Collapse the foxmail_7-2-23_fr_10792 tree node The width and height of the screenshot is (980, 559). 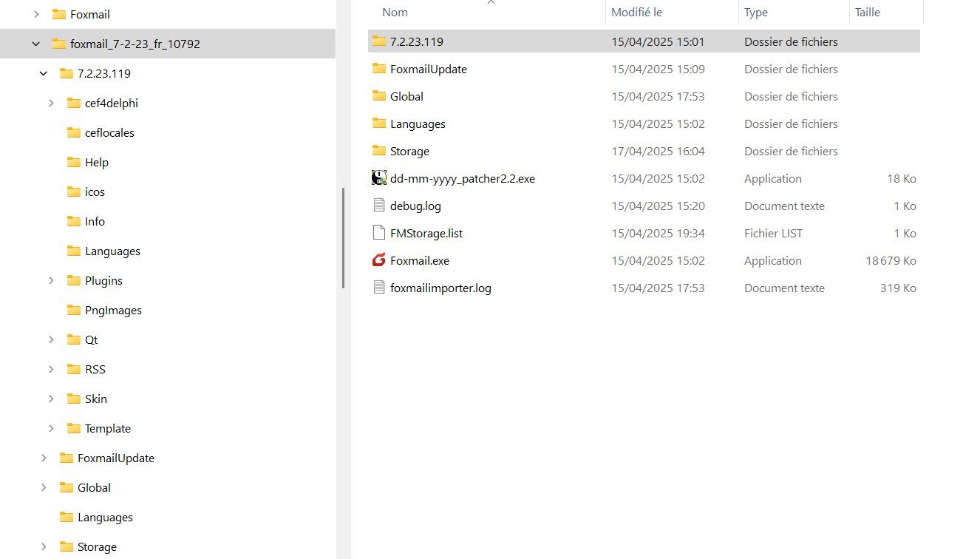point(36,44)
